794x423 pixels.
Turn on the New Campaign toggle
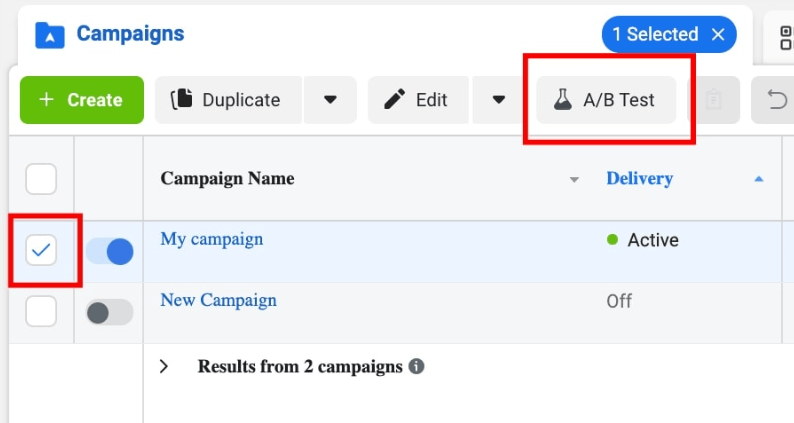click(x=109, y=312)
